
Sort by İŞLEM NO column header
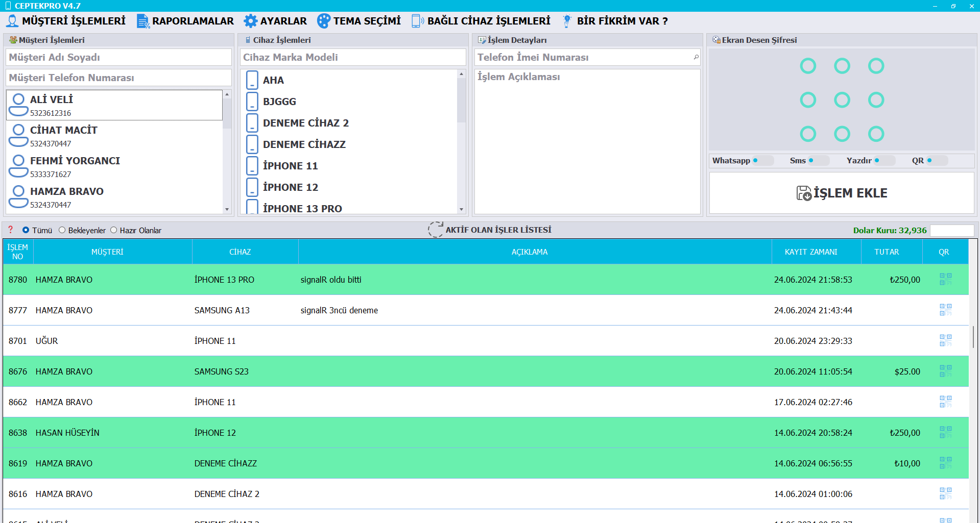(x=18, y=252)
